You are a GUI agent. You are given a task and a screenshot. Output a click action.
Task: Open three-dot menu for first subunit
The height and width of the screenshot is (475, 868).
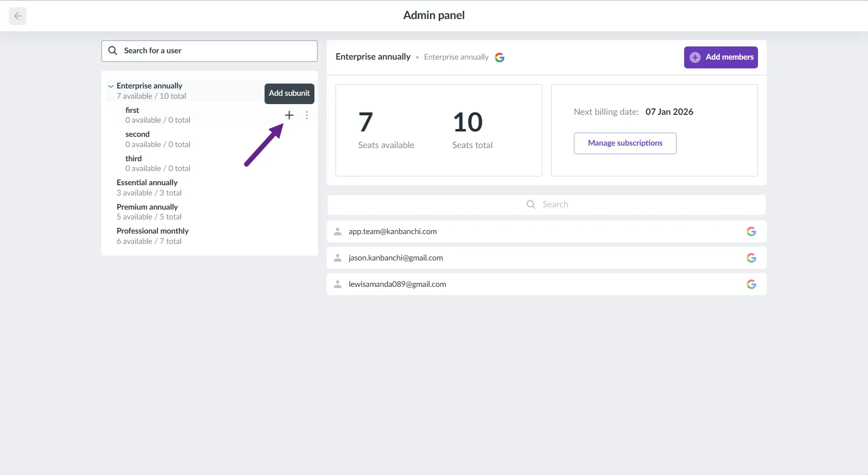coord(307,115)
